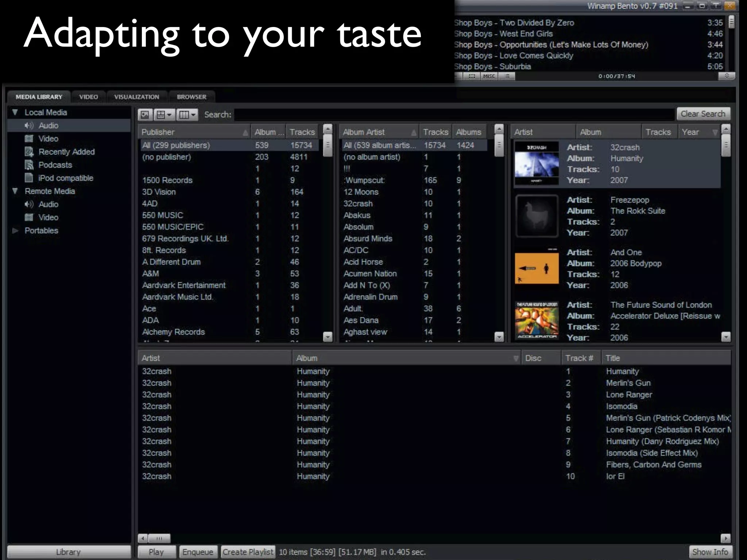Select Local Media Video icon

29,139
